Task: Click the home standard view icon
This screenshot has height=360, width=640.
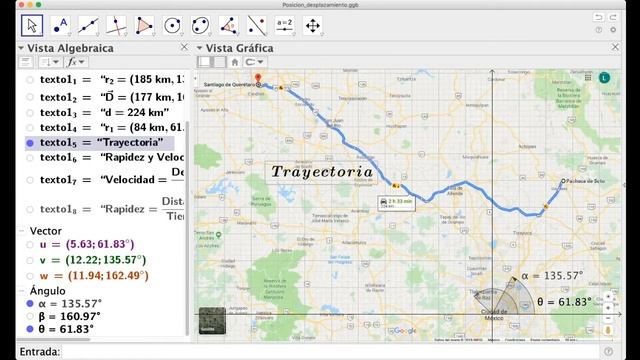Action: [x=235, y=62]
